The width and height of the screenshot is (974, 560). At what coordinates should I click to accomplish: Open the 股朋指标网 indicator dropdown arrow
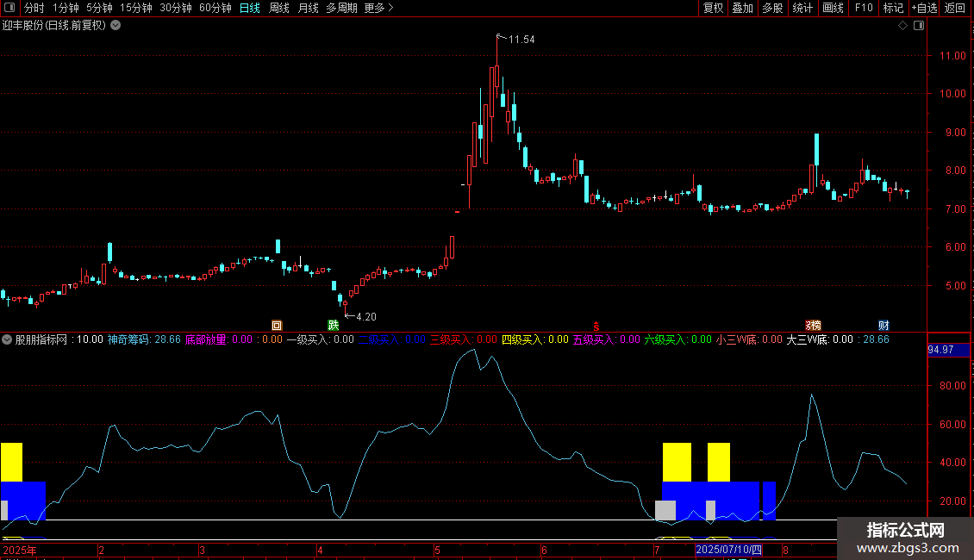pyautogui.click(x=7, y=339)
